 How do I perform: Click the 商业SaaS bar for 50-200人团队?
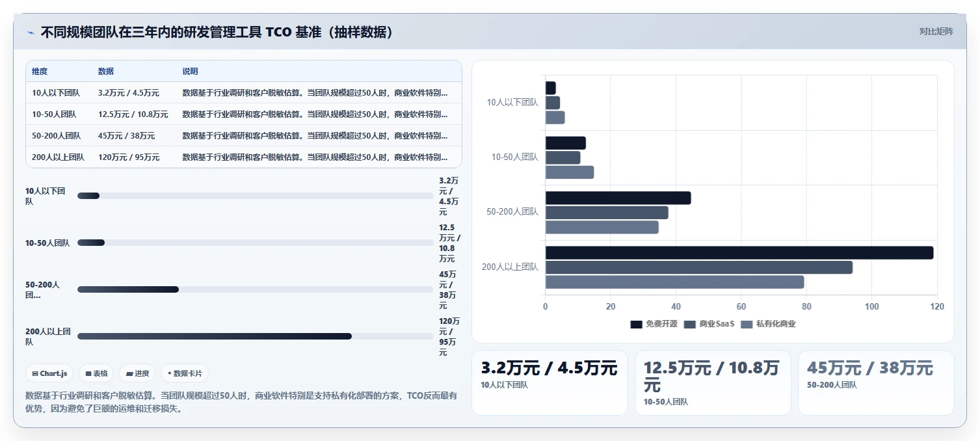607,213
